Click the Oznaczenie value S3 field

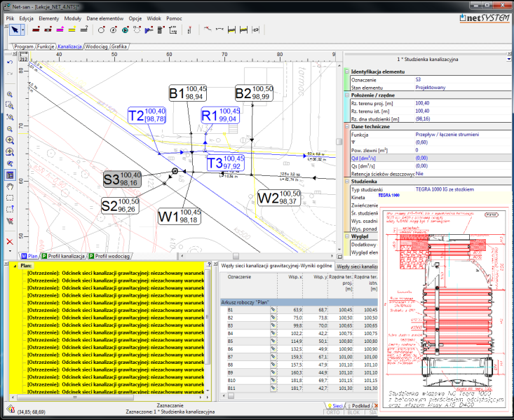[463, 80]
